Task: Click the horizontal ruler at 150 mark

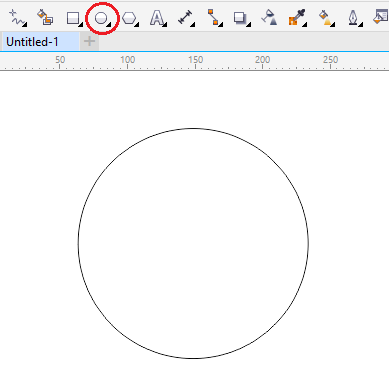Action: (195, 61)
